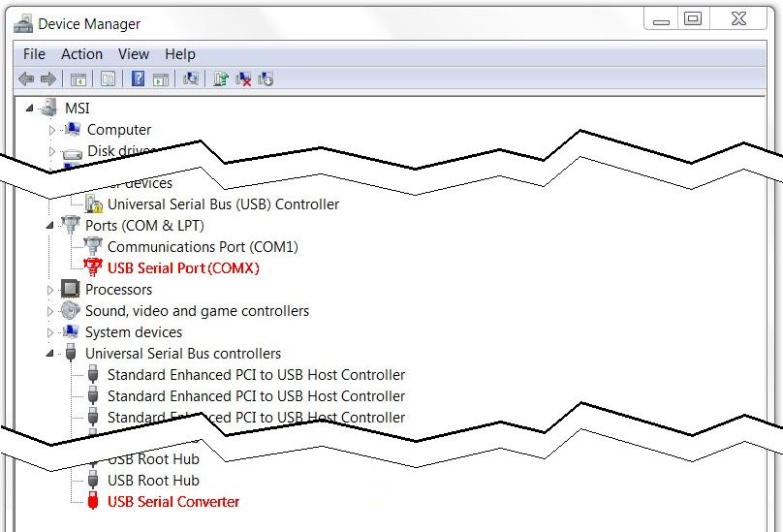Select Communications Port (COM1)
This screenshot has width=783, height=532.
coord(203,247)
